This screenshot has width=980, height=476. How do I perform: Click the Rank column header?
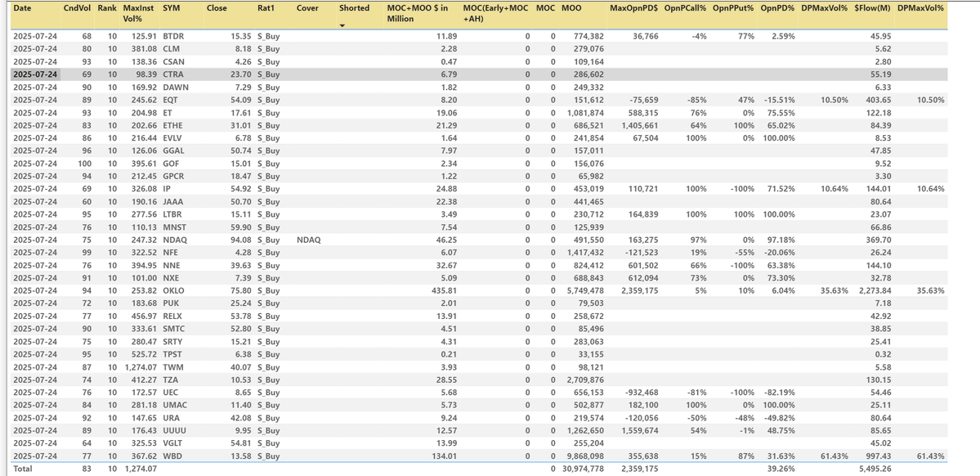tap(108, 9)
